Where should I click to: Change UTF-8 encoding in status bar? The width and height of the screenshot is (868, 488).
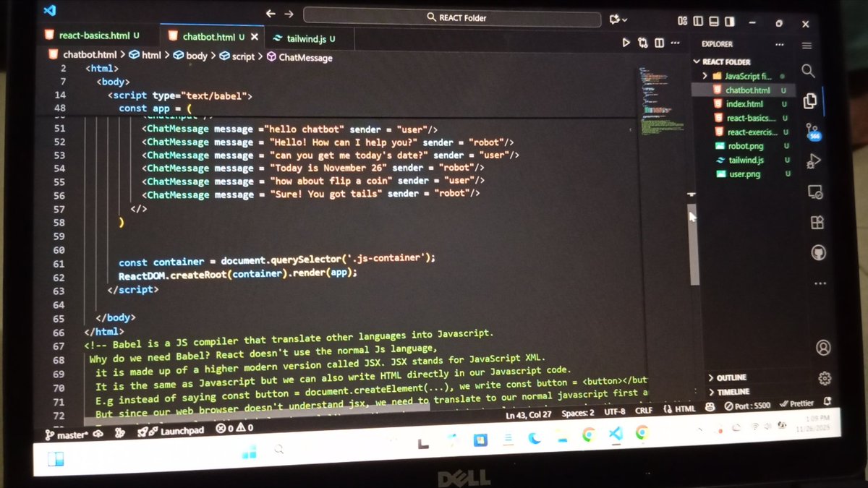pyautogui.click(x=615, y=411)
